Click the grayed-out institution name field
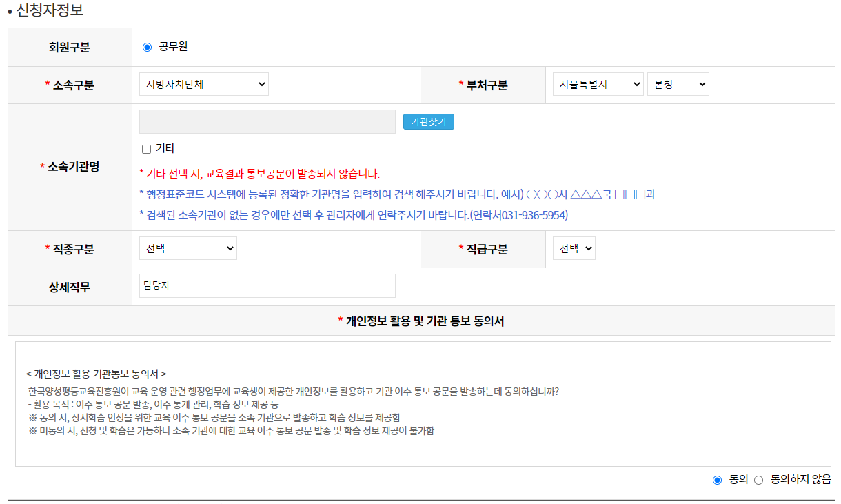The height and width of the screenshot is (504, 841). 267,121
